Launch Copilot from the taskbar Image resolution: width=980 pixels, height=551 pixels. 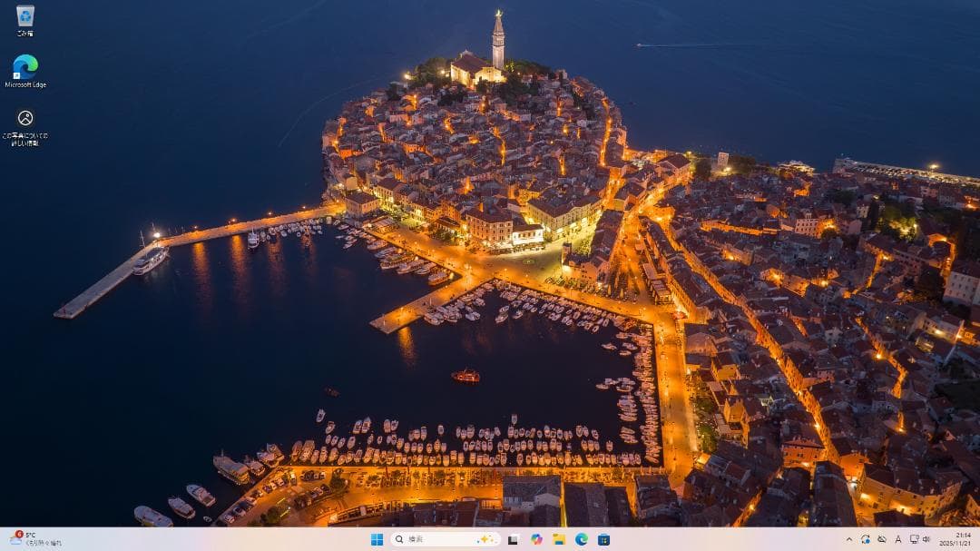pos(536,539)
